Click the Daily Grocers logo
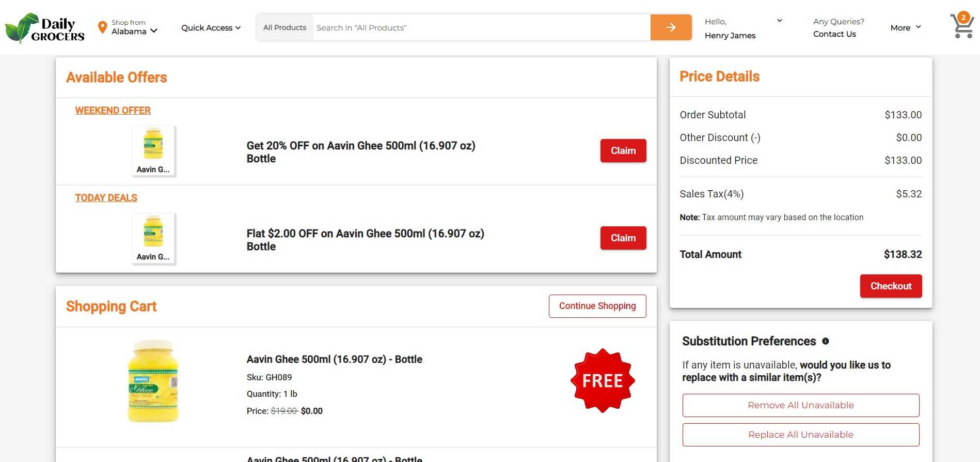 tap(45, 28)
